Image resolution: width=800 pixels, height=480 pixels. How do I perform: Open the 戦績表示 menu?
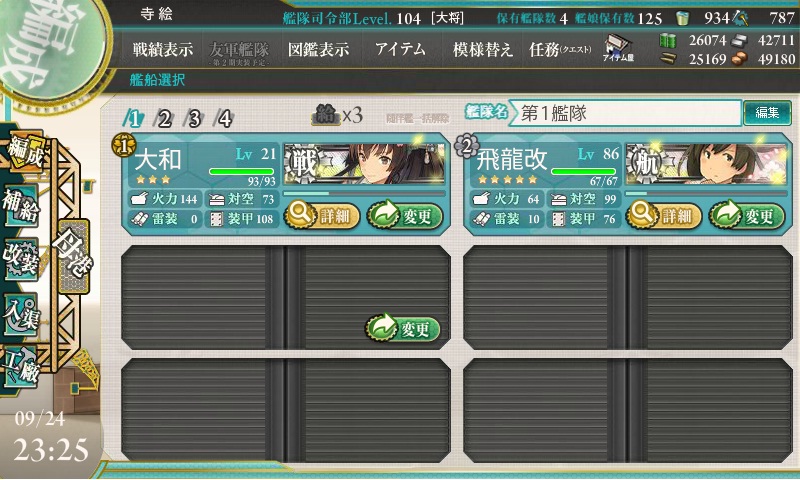163,49
